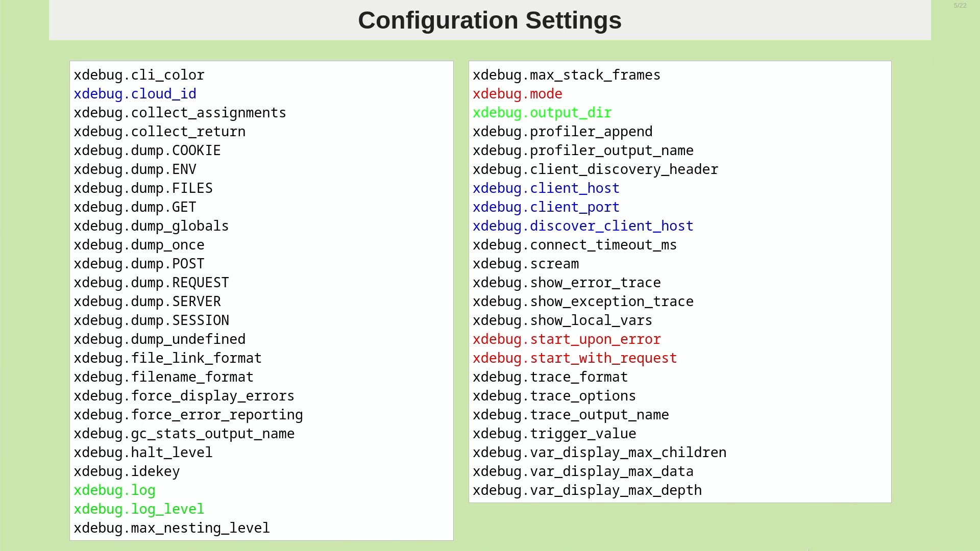Select xdebug.discover_client_host entry
This screenshot has height=551, width=980.
pyautogui.click(x=582, y=226)
